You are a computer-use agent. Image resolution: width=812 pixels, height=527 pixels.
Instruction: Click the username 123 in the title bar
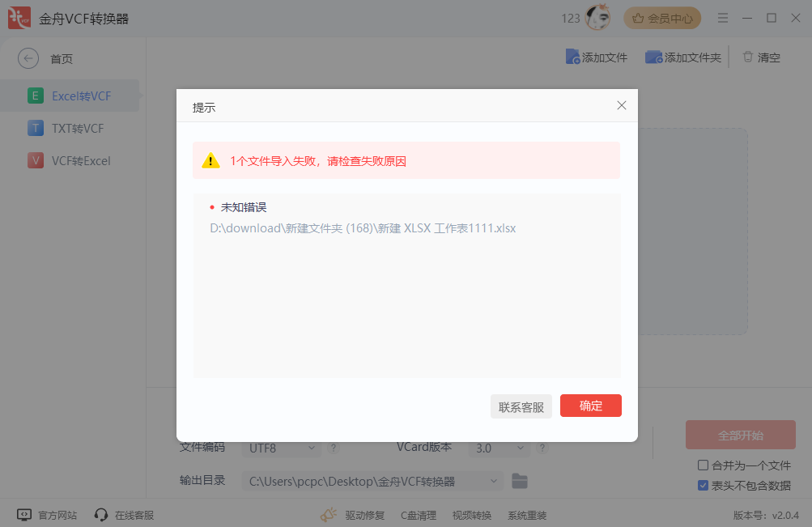[x=570, y=19]
